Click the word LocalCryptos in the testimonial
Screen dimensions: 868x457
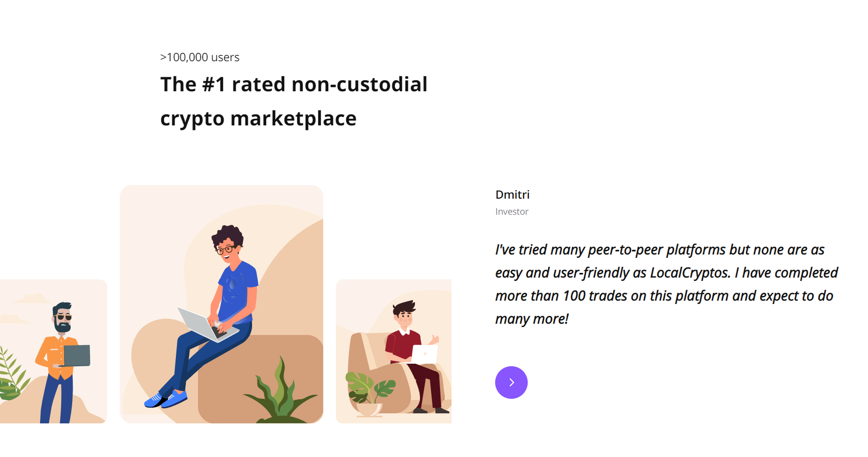(x=690, y=273)
